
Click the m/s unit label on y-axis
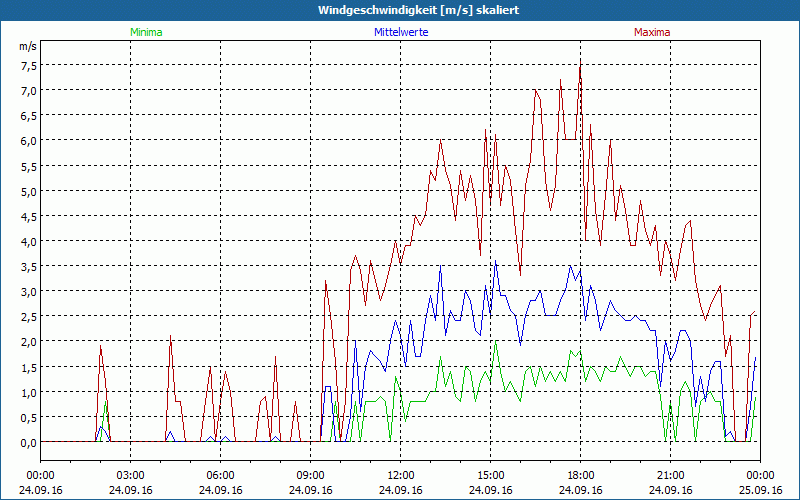coord(28,46)
